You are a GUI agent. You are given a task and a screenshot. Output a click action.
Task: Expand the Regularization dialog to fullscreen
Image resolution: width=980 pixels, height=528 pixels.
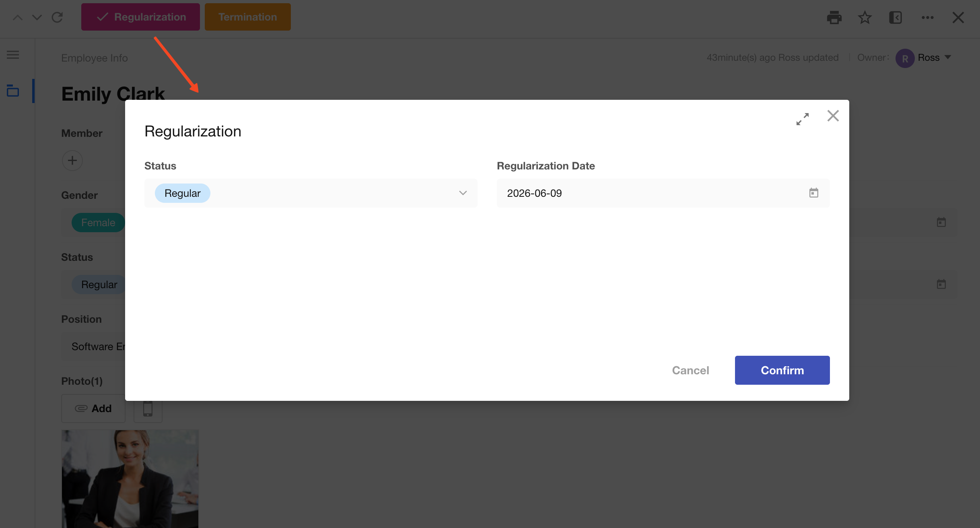[803, 119]
